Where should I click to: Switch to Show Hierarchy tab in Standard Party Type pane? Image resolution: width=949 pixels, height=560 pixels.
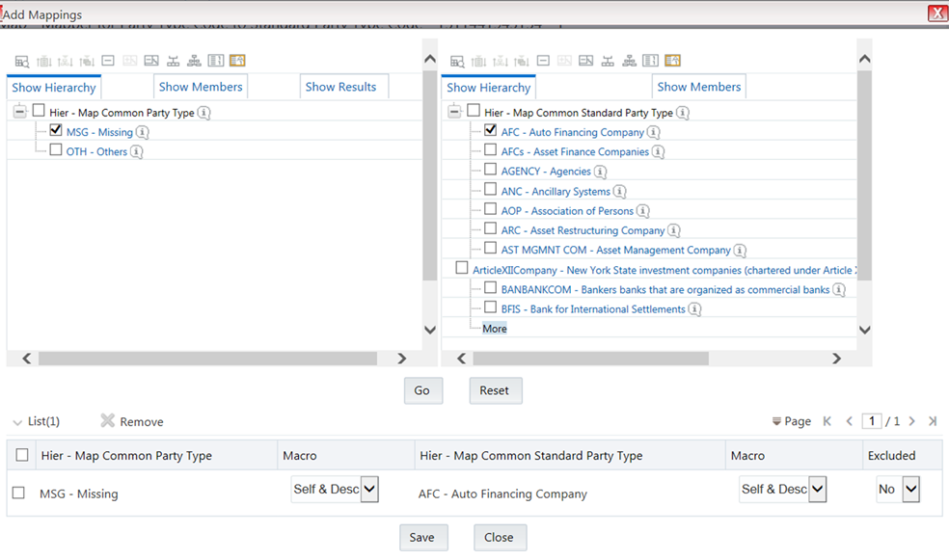pos(488,87)
